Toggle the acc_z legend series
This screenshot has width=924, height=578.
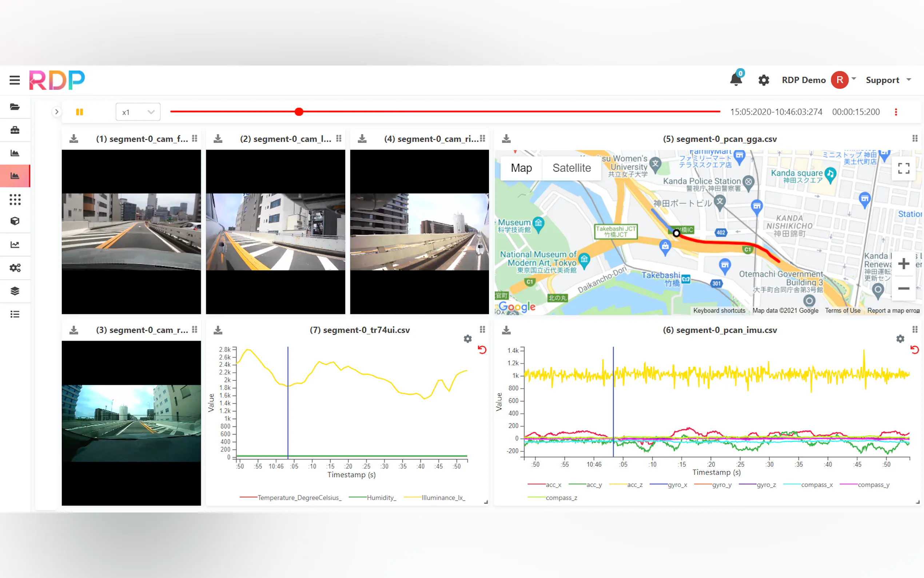(x=634, y=485)
